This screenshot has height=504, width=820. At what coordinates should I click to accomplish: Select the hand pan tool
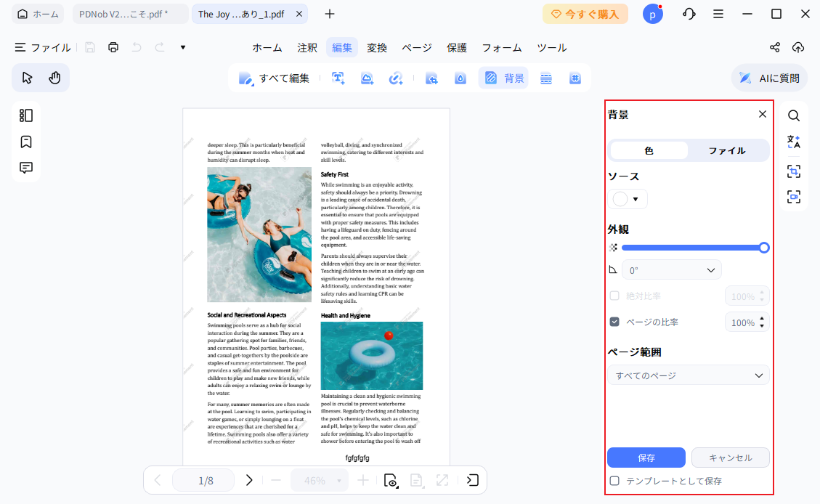(x=54, y=78)
